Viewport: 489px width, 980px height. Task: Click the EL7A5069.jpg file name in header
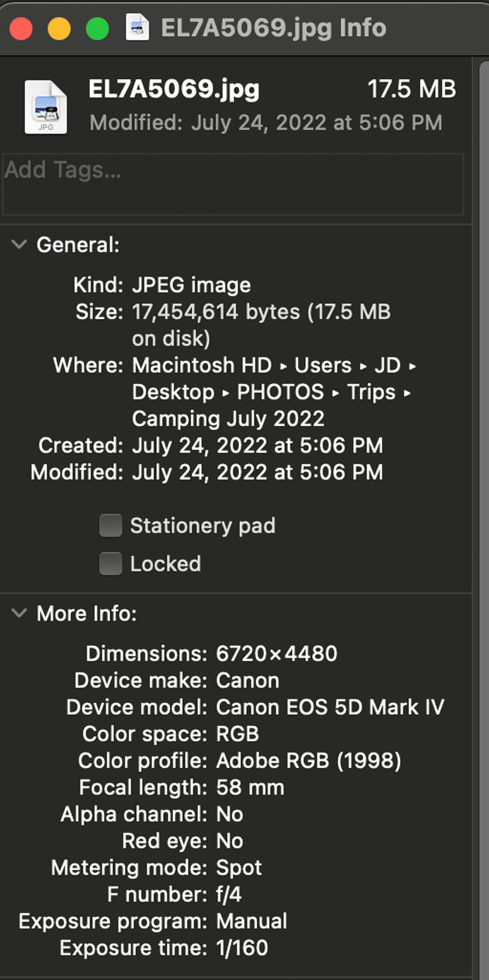(174, 89)
